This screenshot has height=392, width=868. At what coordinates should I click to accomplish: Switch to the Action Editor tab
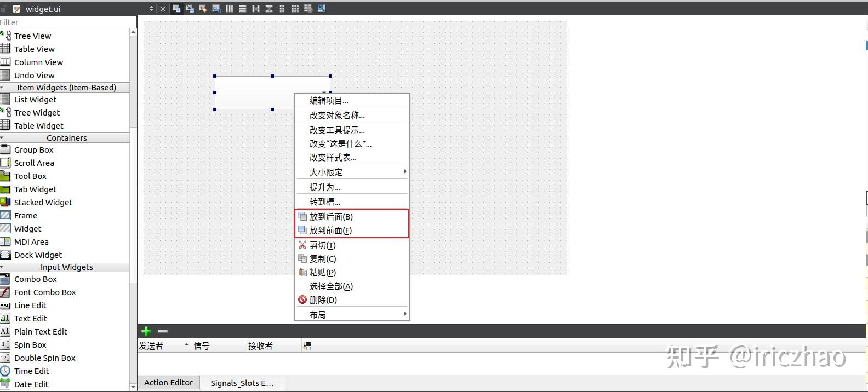(x=168, y=383)
